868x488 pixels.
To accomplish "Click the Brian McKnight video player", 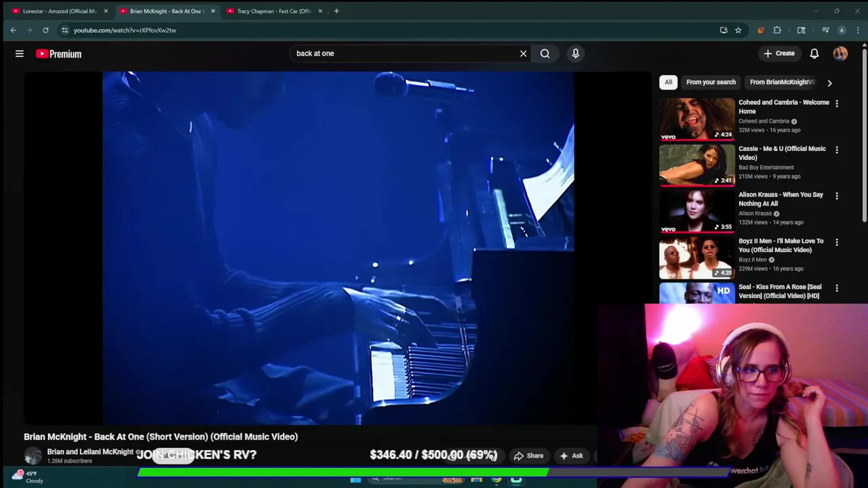I will (x=338, y=248).
